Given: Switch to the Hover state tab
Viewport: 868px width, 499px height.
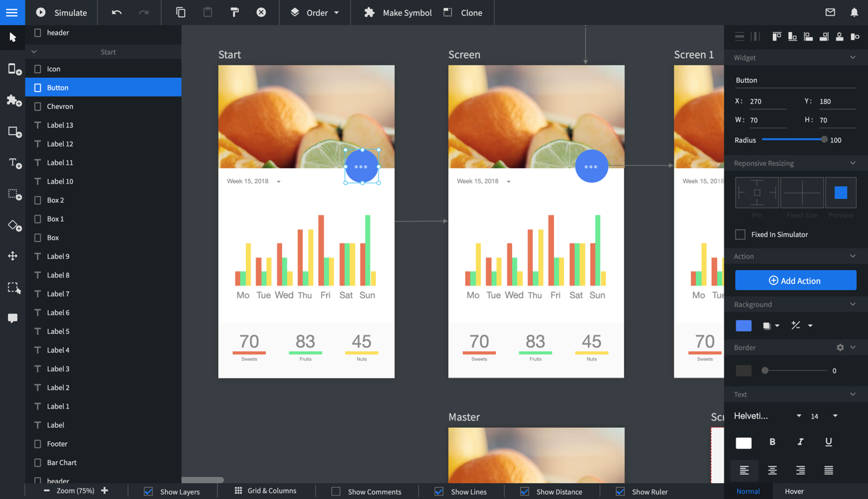Looking at the screenshot, I should 794,492.
